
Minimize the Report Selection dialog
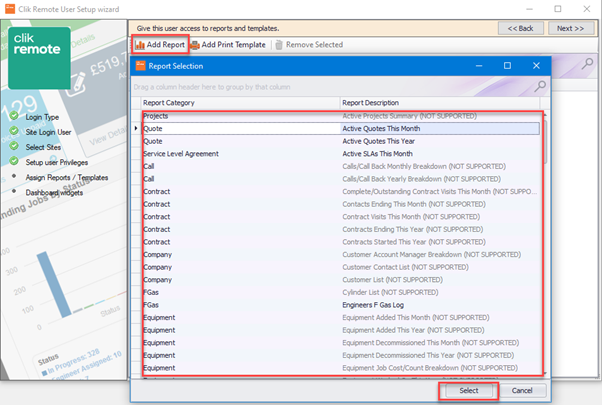click(x=479, y=66)
